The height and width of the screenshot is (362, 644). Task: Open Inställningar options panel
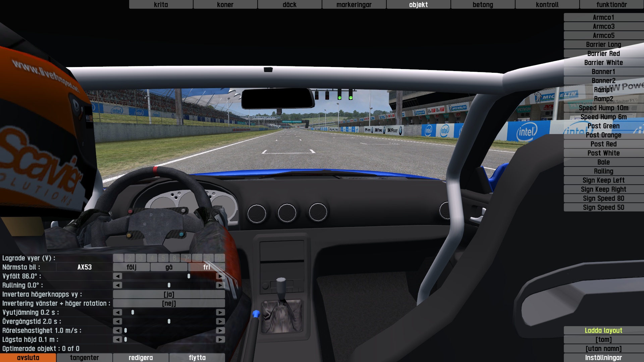603,358
